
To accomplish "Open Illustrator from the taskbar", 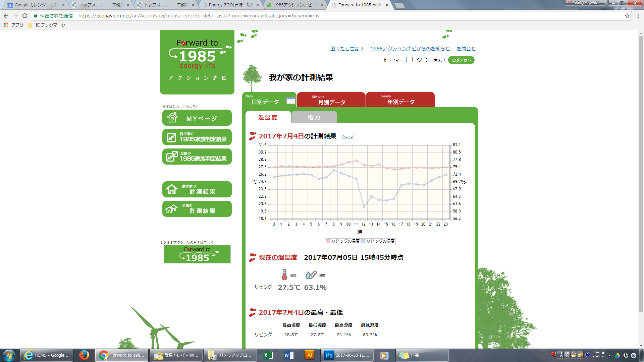I will coord(310,355).
